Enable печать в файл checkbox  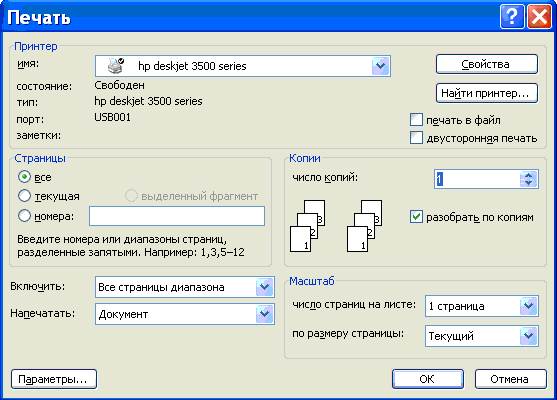point(416,120)
